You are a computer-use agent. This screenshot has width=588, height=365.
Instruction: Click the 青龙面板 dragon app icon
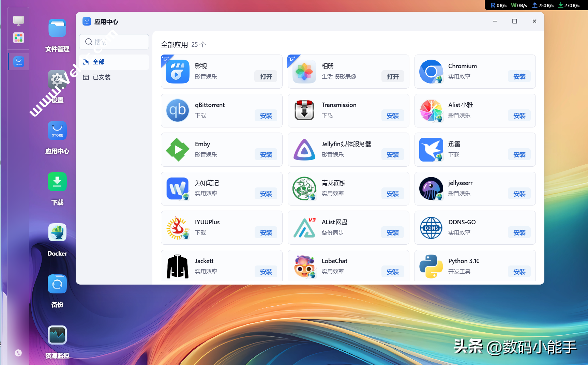point(304,188)
